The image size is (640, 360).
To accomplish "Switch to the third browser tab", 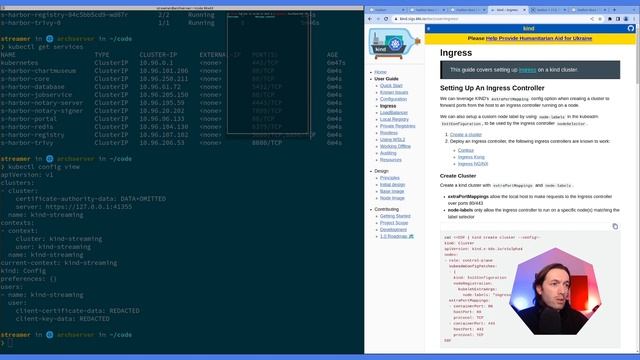I will [x=467, y=10].
